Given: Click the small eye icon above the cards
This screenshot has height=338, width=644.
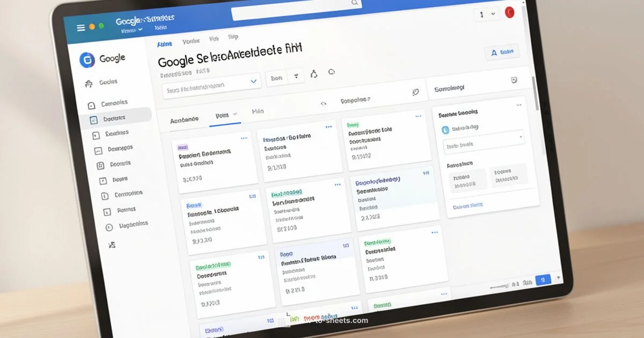Looking at the screenshot, I should click(323, 104).
